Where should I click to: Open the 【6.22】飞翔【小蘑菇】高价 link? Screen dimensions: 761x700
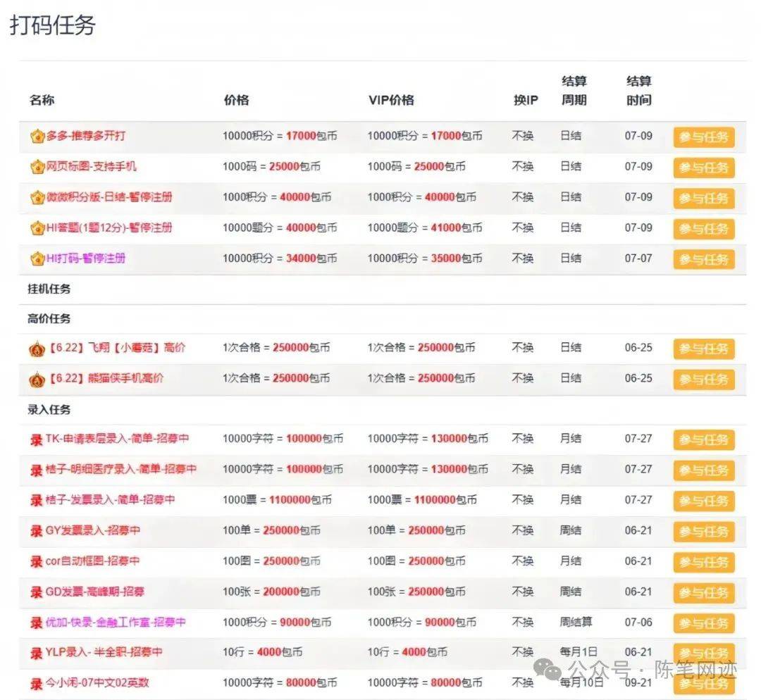coord(116,348)
